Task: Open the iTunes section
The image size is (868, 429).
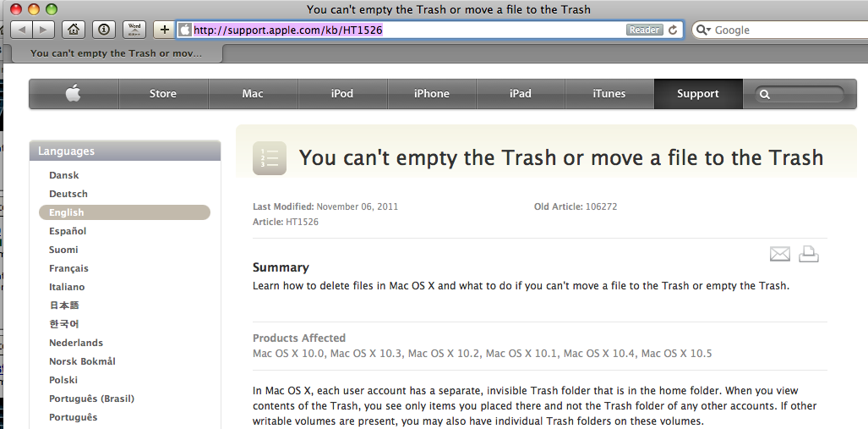Action: point(609,94)
